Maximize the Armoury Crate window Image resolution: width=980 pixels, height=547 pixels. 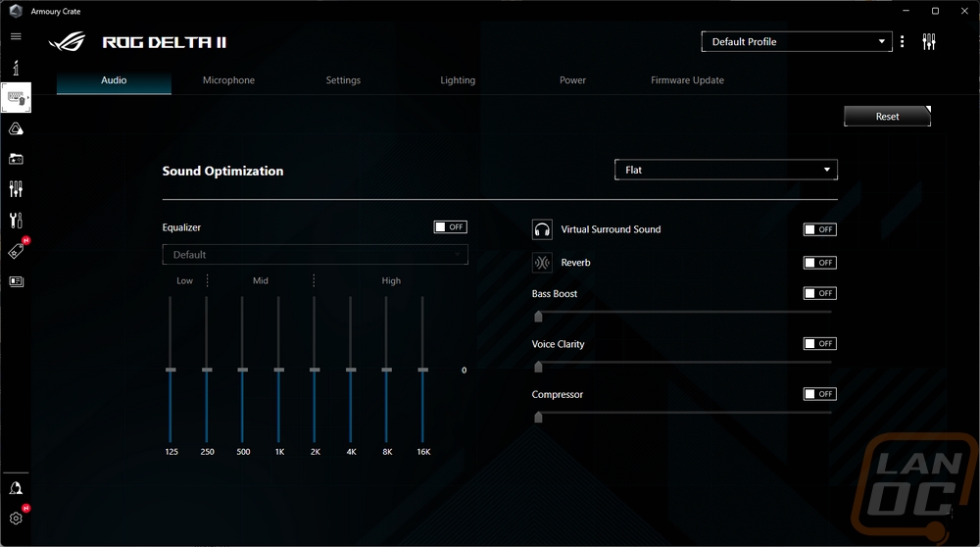tap(935, 11)
